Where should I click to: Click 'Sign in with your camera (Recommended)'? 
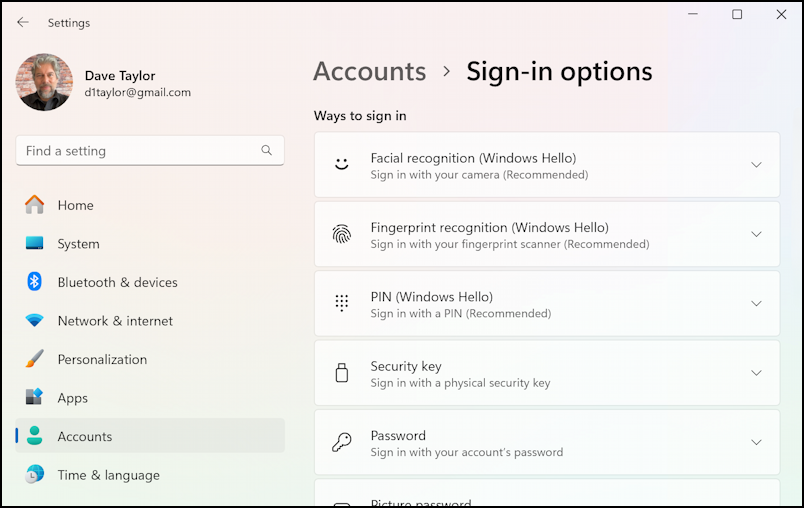[x=479, y=175]
